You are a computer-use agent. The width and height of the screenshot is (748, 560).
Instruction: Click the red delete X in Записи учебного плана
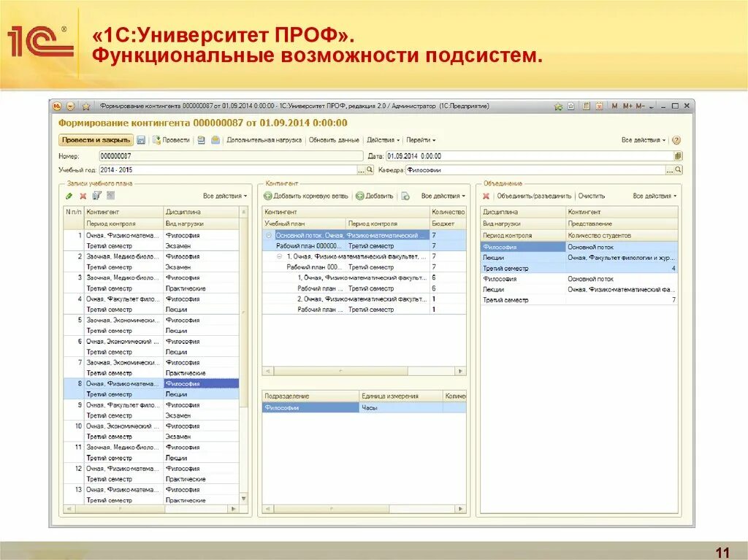(x=83, y=196)
